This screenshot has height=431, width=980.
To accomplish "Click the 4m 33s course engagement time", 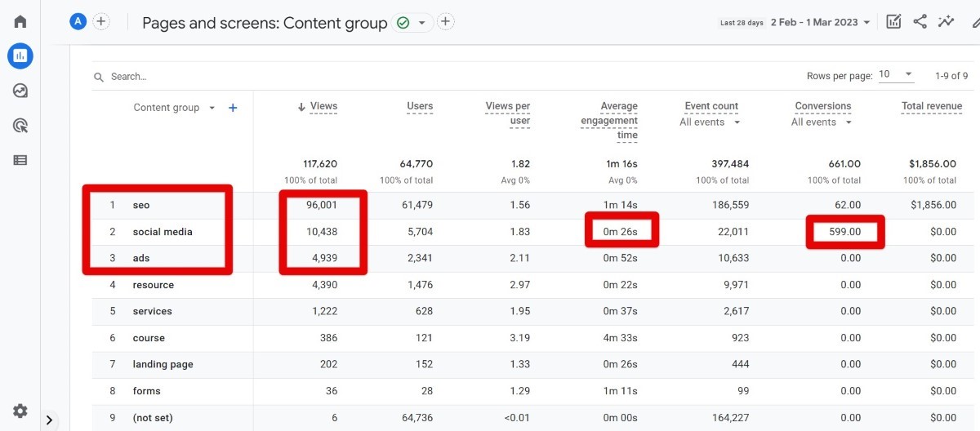I will (x=621, y=338).
